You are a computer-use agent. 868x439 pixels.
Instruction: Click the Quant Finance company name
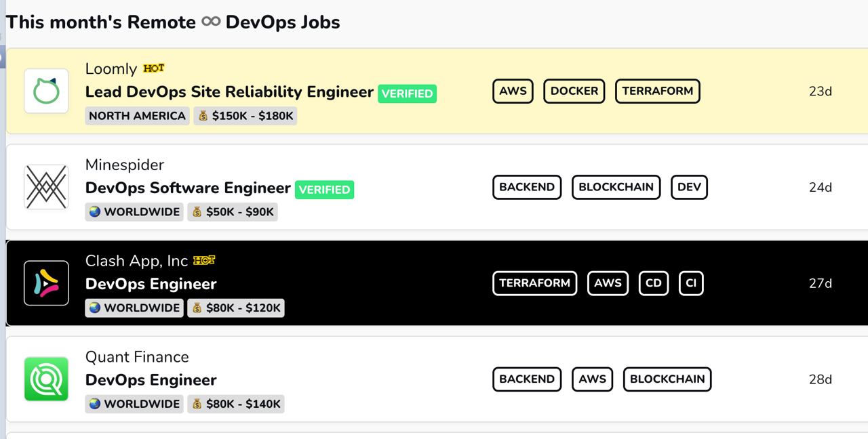[137, 357]
